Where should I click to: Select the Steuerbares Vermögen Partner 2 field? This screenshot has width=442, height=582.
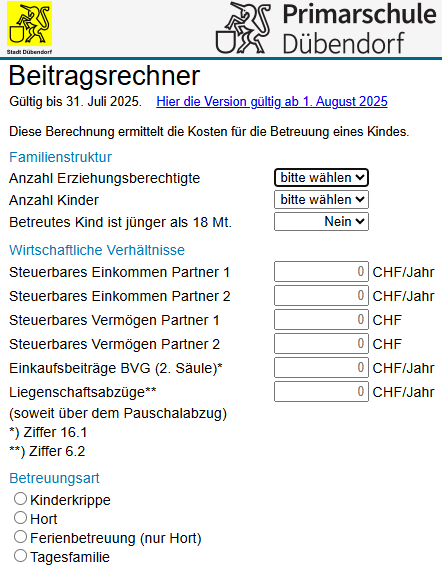tap(321, 344)
